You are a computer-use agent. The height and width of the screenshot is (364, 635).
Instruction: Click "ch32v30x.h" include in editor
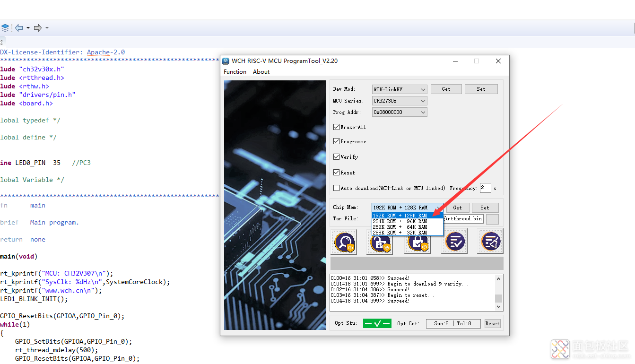click(x=41, y=69)
